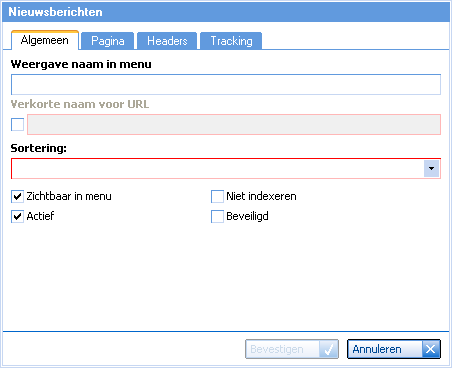Go to the Tracking tab

(x=231, y=41)
